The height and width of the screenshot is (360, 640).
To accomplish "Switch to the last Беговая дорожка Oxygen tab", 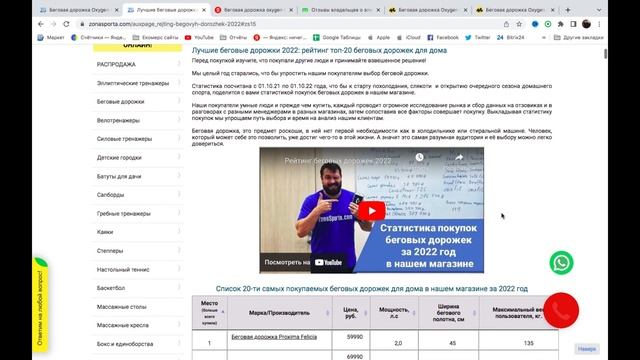I will tap(515, 10).
